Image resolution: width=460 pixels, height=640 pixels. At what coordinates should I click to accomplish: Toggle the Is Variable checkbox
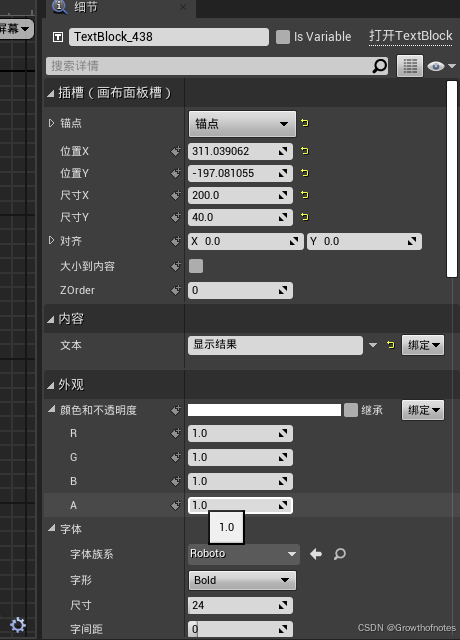coord(283,37)
